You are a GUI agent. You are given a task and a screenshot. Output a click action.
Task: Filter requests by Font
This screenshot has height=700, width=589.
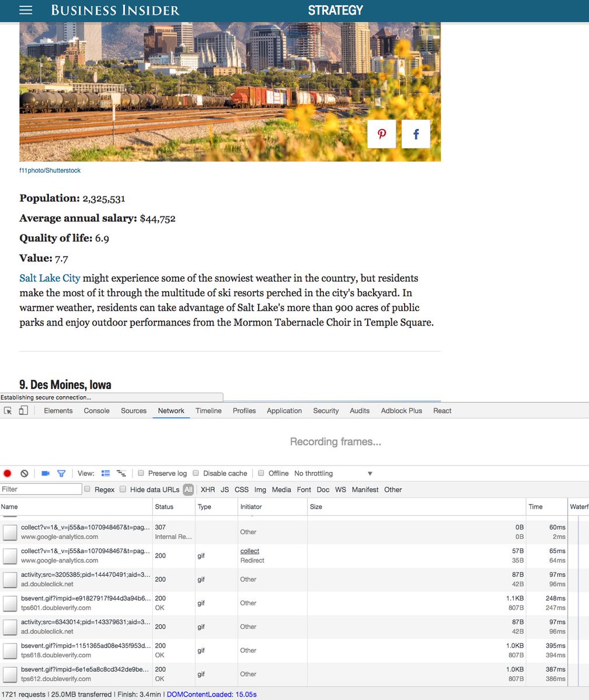point(304,490)
